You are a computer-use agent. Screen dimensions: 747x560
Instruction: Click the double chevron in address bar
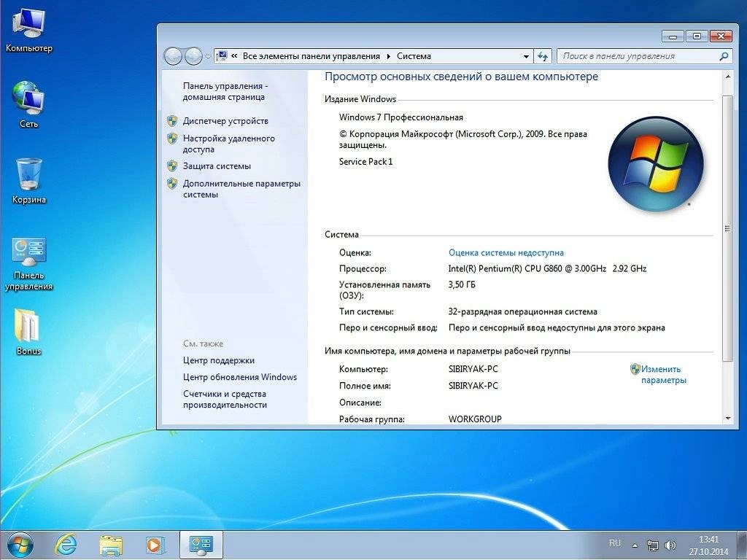pyautogui.click(x=234, y=55)
